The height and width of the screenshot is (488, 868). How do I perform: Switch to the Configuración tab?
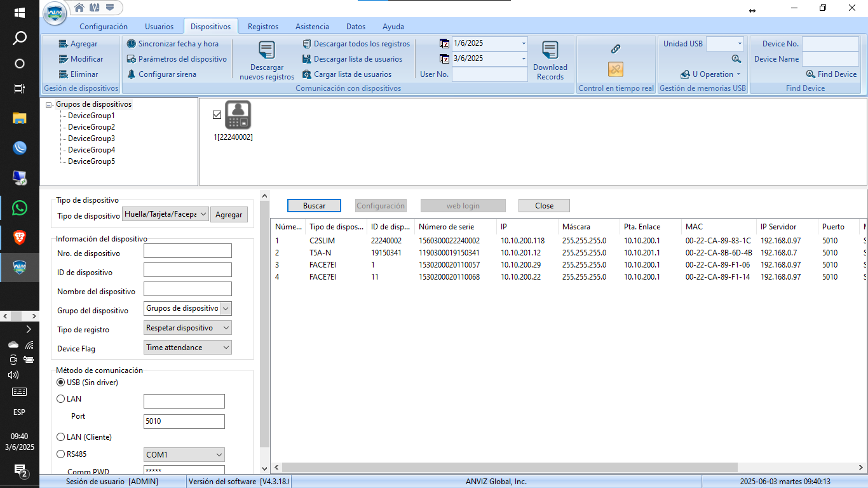tap(104, 27)
